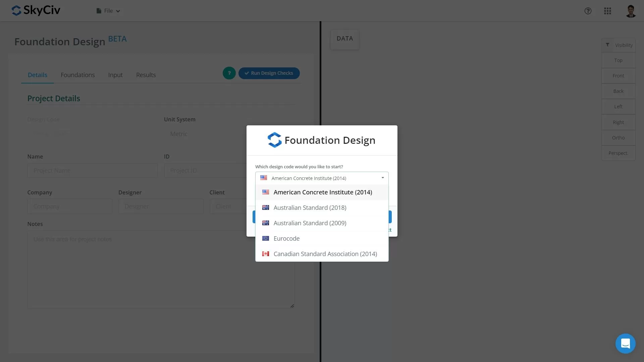Screen dimensions: 644x362
Task: Toggle the Visibility filter button
Action: coord(618,45)
